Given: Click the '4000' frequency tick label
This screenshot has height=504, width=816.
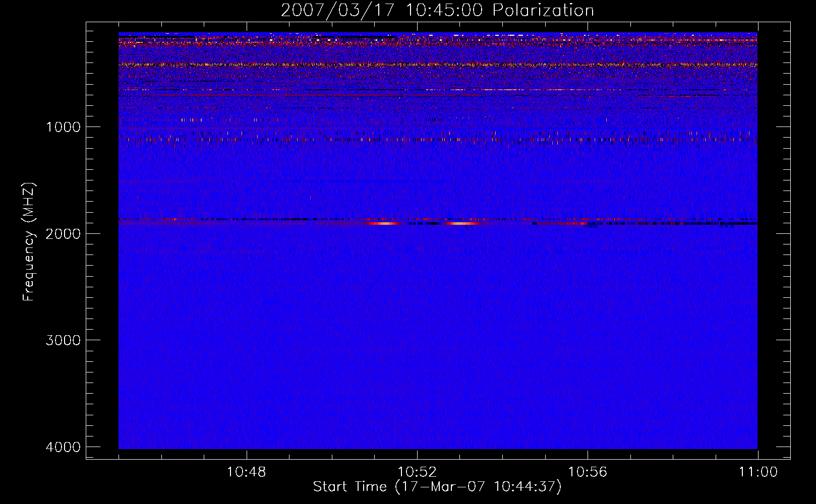Looking at the screenshot, I should point(63,447).
